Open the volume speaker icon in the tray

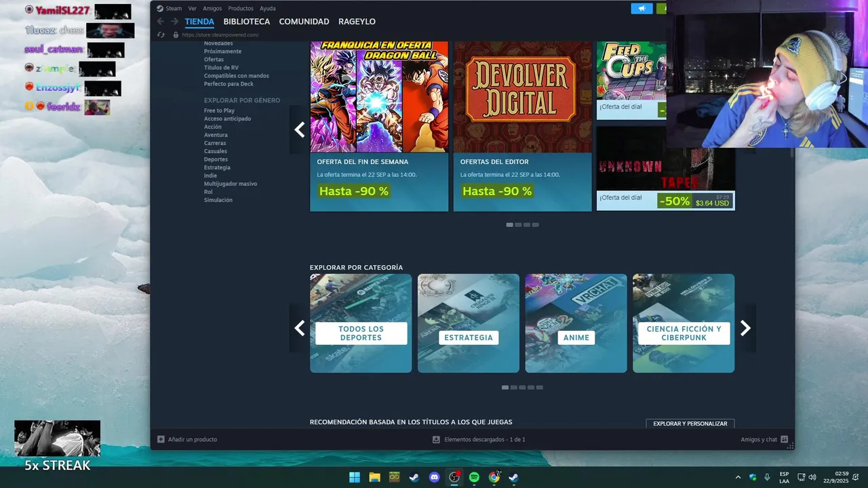tap(812, 477)
